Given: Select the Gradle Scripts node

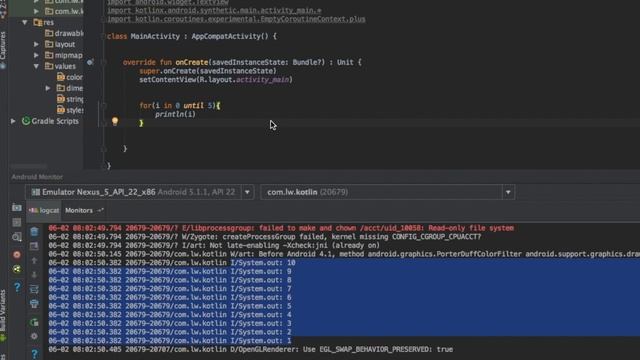Looking at the screenshot, I should pos(50,121).
